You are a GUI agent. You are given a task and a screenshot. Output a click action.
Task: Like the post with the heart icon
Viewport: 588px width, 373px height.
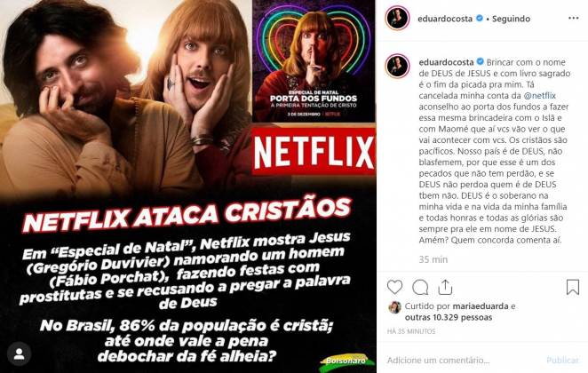pos(394,288)
